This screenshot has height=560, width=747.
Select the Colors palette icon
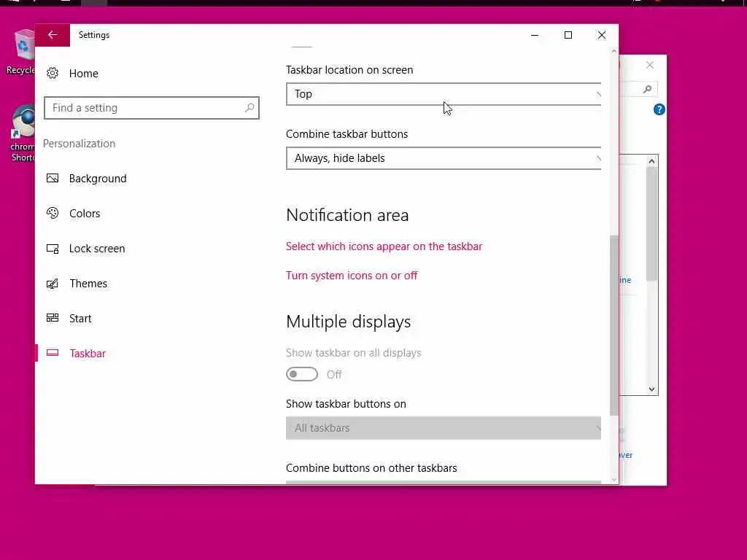tap(53, 214)
